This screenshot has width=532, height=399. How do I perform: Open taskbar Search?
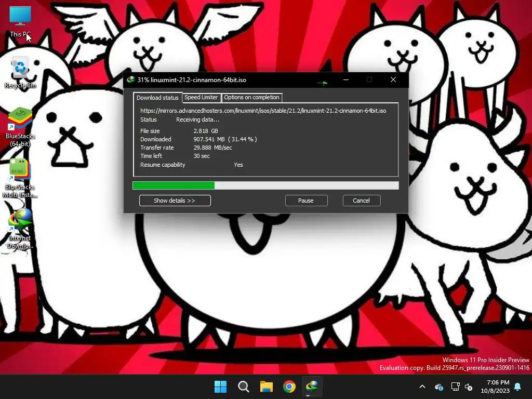tap(243, 387)
